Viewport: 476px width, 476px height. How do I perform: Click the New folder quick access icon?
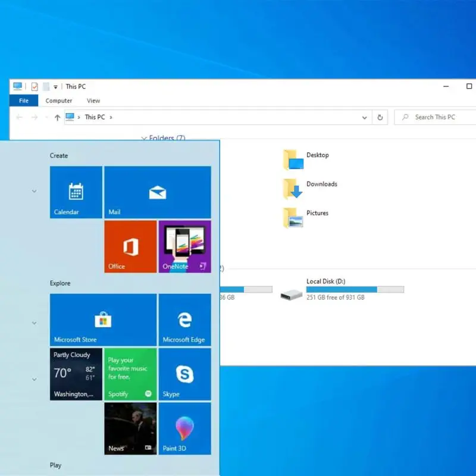[46, 86]
